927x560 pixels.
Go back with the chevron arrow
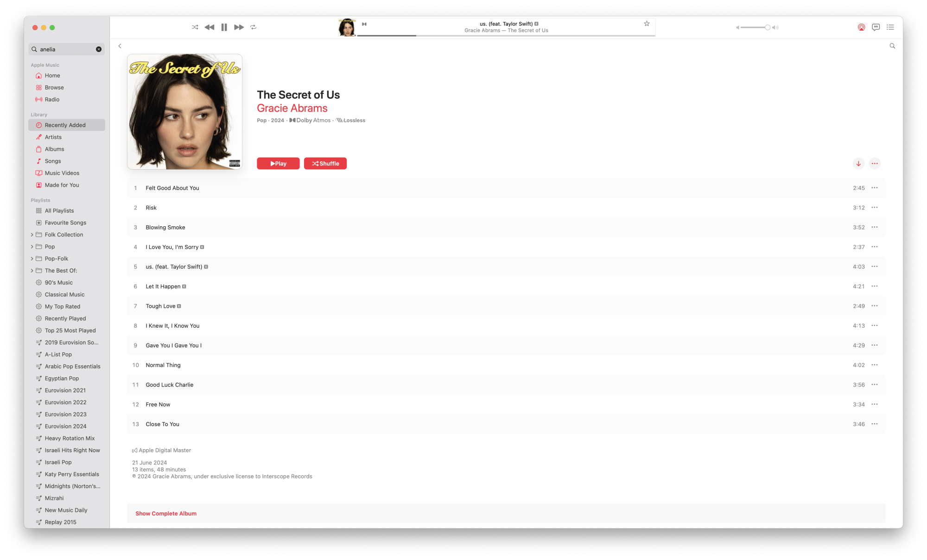(x=120, y=46)
